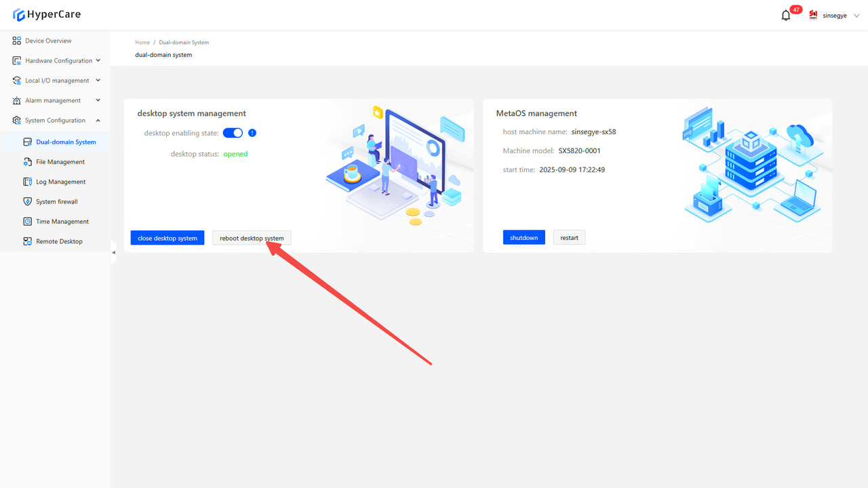Viewport: 868px width, 488px height.
Task: Click the Dual-domain System icon
Action: [28, 142]
